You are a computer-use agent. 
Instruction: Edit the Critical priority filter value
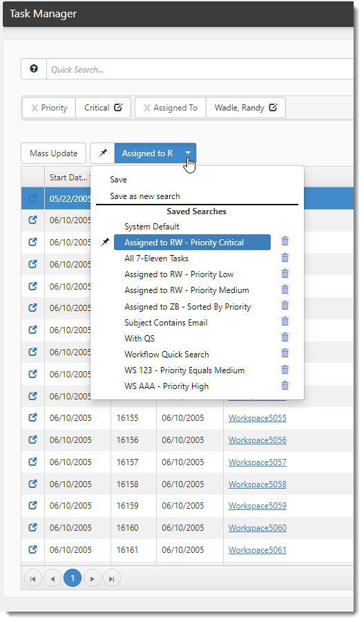click(x=118, y=108)
